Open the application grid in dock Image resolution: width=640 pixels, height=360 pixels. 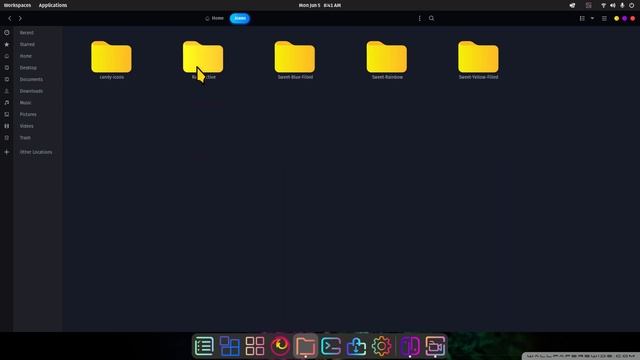point(255,346)
